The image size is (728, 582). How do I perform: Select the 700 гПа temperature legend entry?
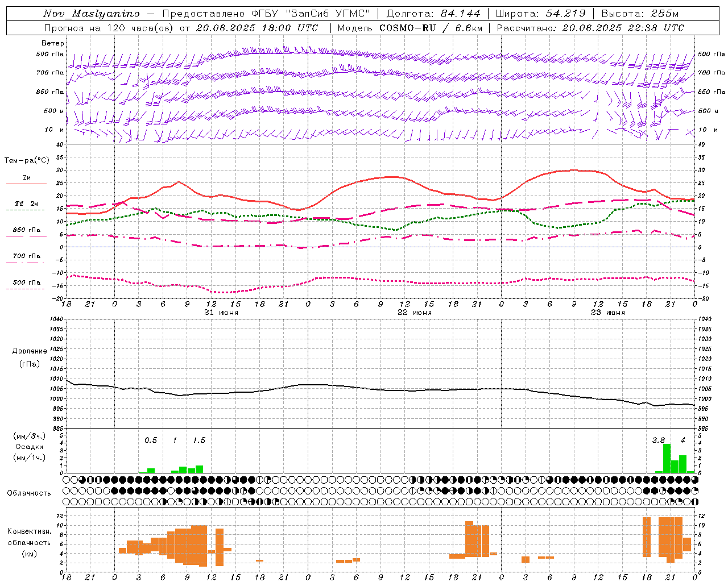point(27,256)
